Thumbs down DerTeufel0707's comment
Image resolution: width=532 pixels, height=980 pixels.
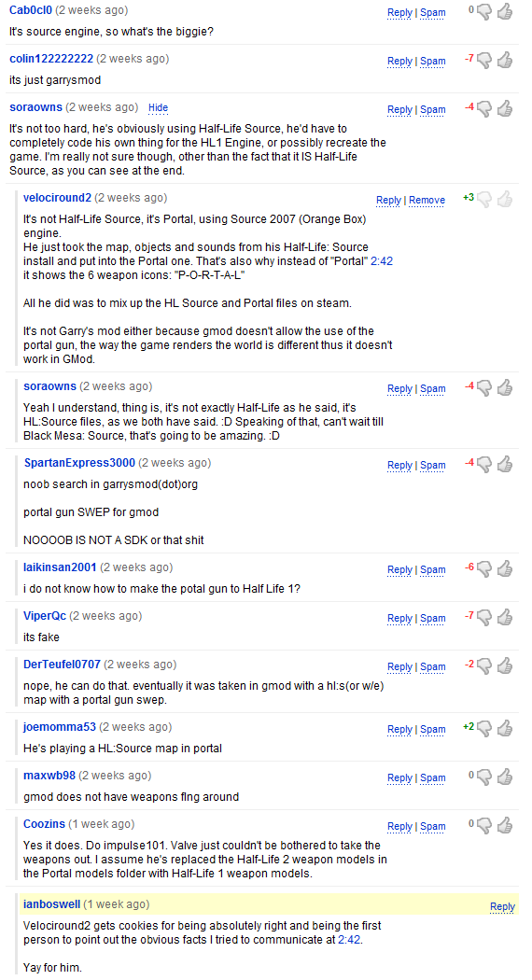[484, 666]
